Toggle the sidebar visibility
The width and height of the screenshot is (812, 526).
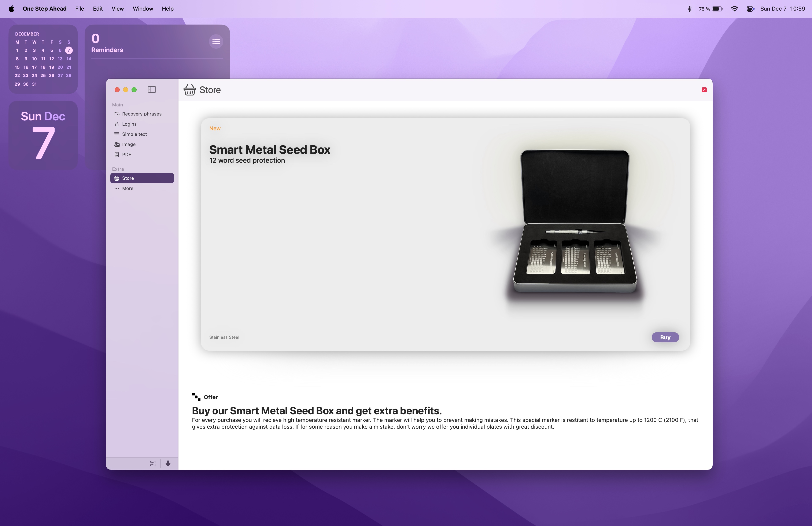click(151, 90)
